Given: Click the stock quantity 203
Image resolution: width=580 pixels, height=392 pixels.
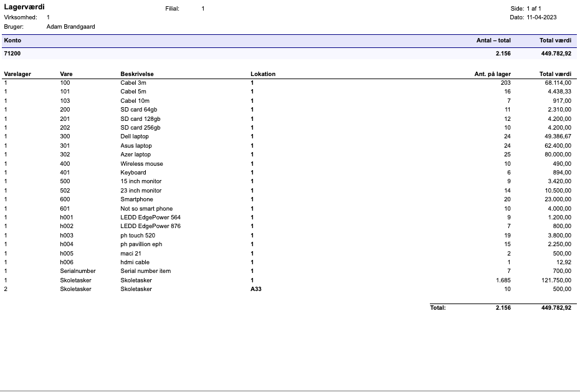Looking at the screenshot, I should tap(506, 83).
